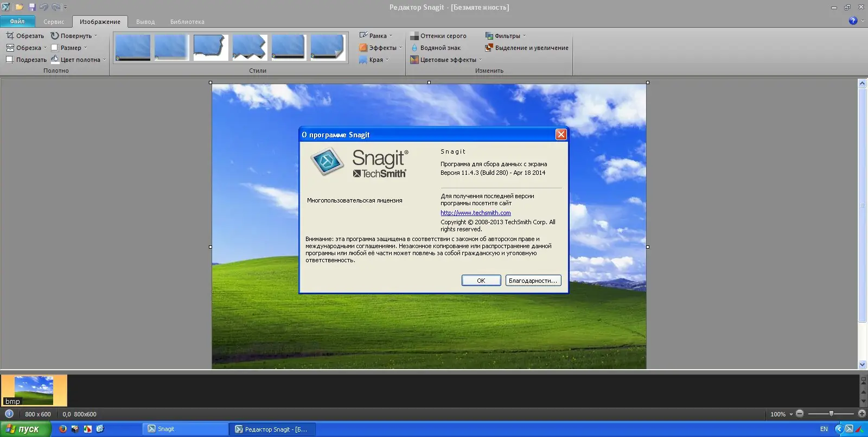Apply the first drop shadow style thumbnail

(133, 47)
